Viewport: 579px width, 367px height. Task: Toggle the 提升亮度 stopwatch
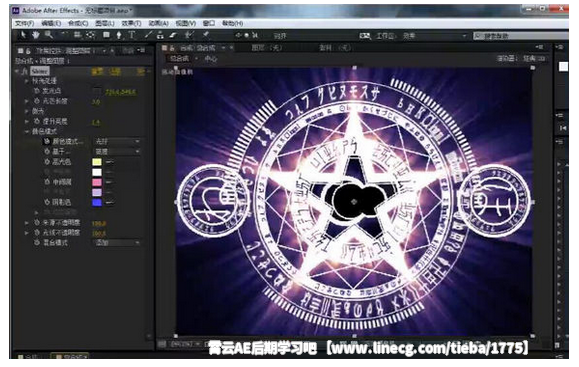click(x=37, y=121)
